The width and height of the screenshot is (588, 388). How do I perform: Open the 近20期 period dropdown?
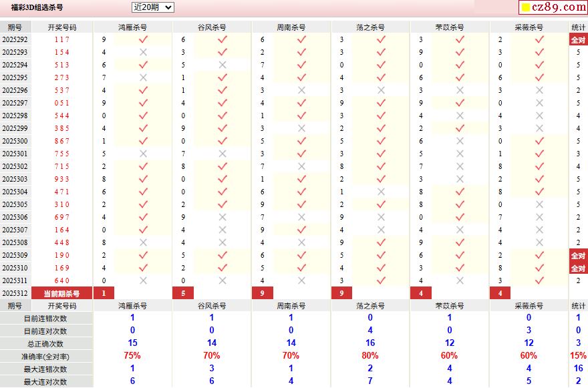(x=152, y=7)
